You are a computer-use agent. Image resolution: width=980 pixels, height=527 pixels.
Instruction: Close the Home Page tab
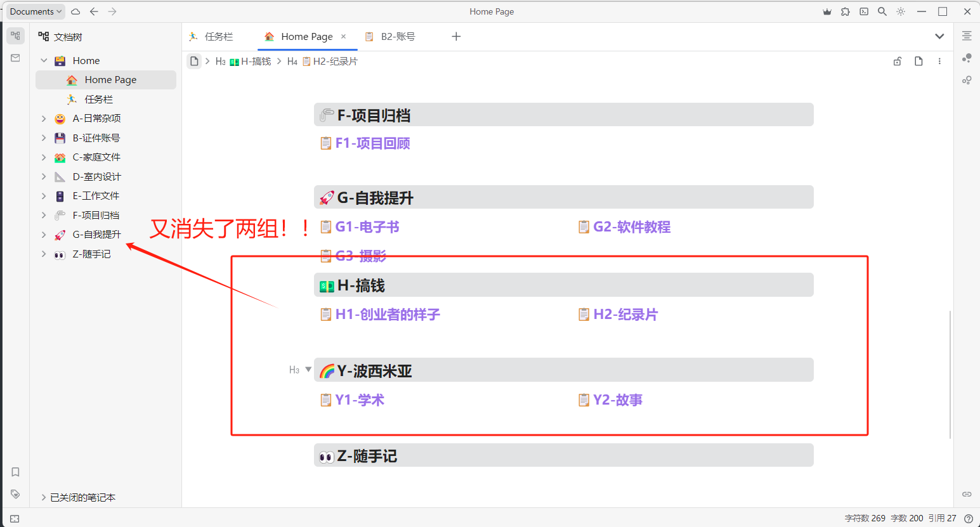click(x=344, y=37)
